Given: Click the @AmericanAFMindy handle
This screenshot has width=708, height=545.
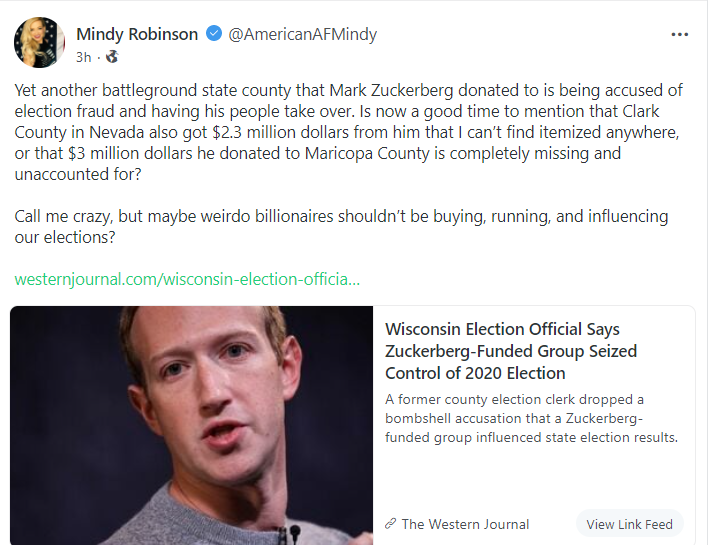Looking at the screenshot, I should coord(303,34).
